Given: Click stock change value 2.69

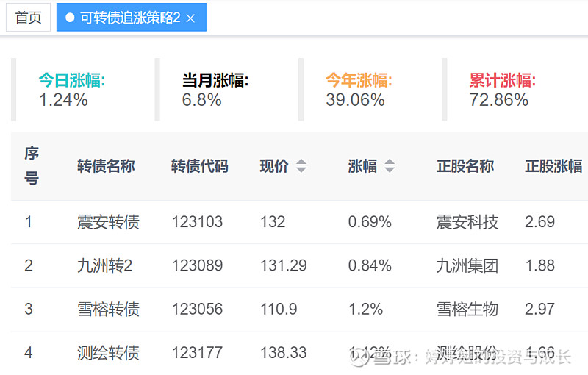Looking at the screenshot, I should (539, 222).
